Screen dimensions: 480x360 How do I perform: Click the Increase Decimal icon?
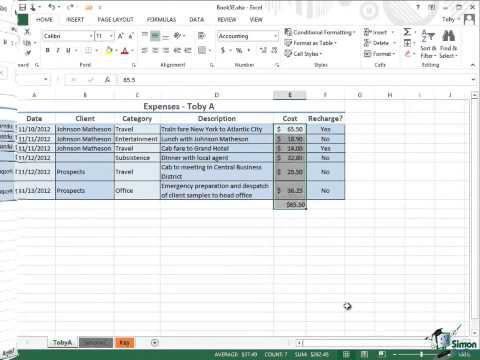pos(263,50)
